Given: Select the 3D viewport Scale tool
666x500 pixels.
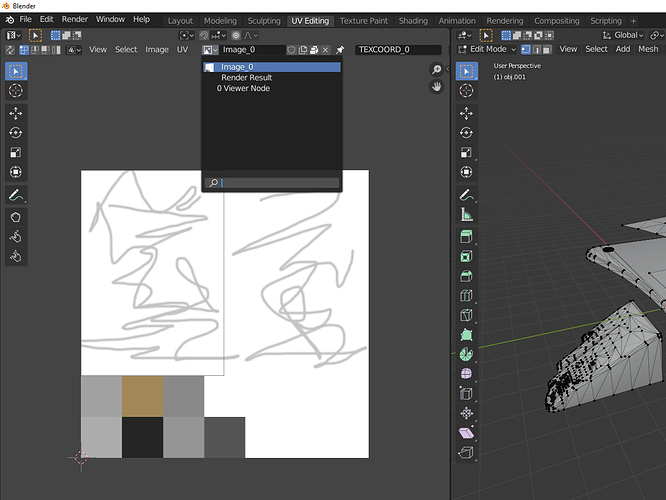Looking at the screenshot, I should (466, 153).
